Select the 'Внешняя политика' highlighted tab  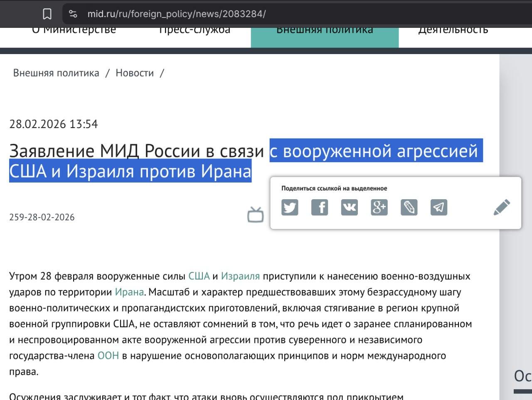[x=325, y=37]
